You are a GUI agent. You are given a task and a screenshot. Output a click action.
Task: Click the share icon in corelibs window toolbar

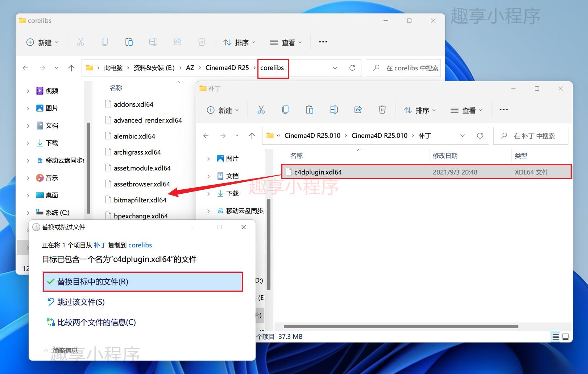tap(178, 42)
